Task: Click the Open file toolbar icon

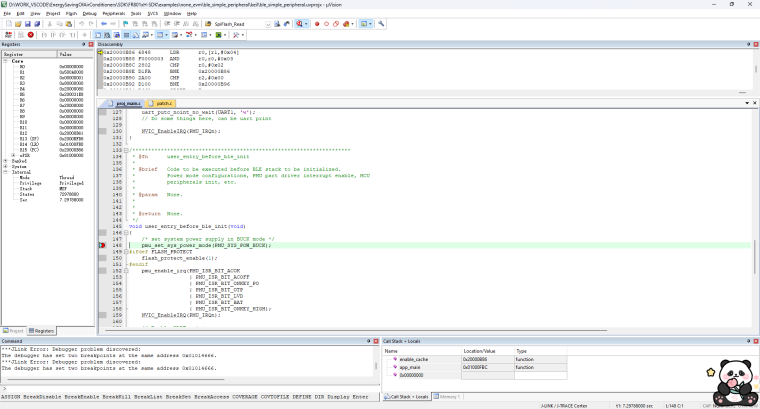Action: (18, 23)
